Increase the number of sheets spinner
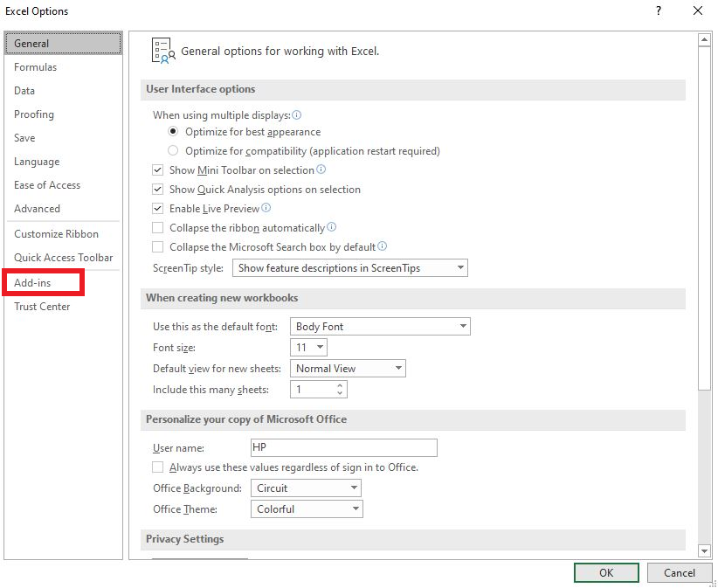This screenshot has height=588, width=718. point(340,385)
